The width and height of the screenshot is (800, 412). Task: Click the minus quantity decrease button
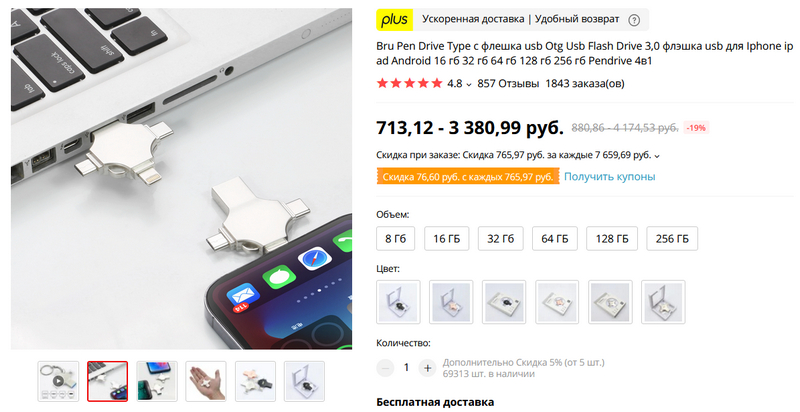click(x=385, y=368)
